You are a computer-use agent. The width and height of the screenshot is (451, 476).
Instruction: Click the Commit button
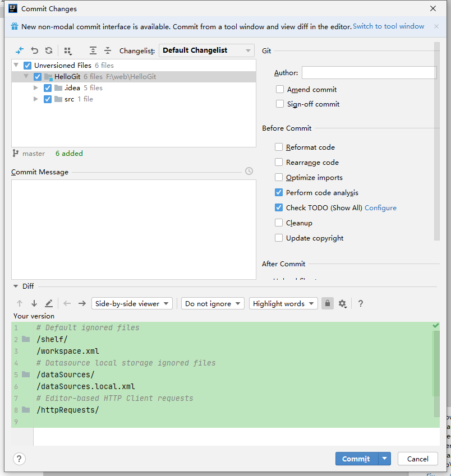coord(357,459)
